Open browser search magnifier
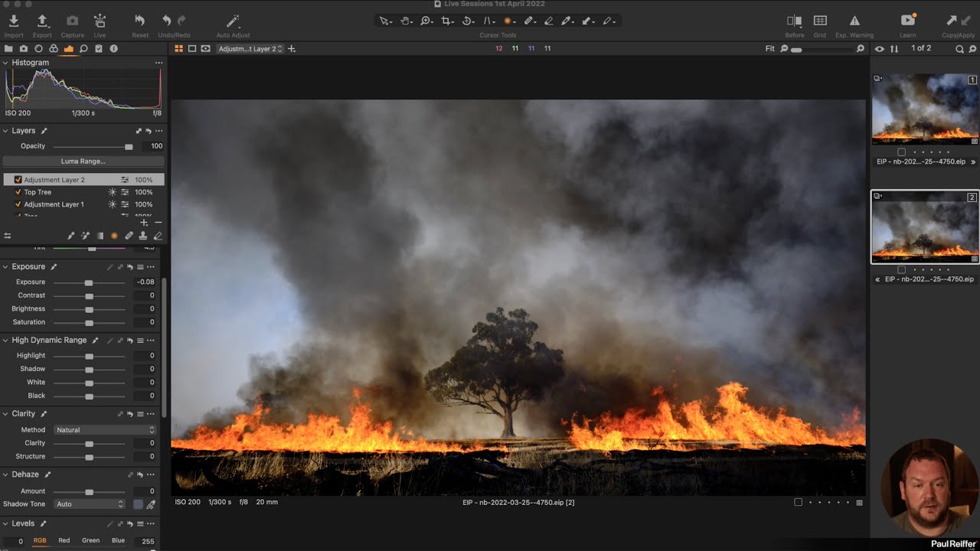 point(959,49)
